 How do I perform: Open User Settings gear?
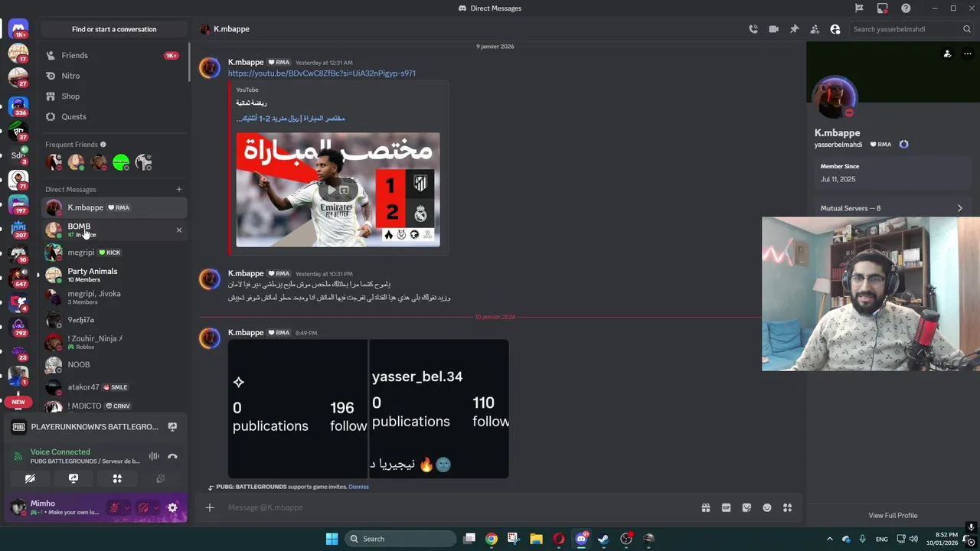pos(172,507)
